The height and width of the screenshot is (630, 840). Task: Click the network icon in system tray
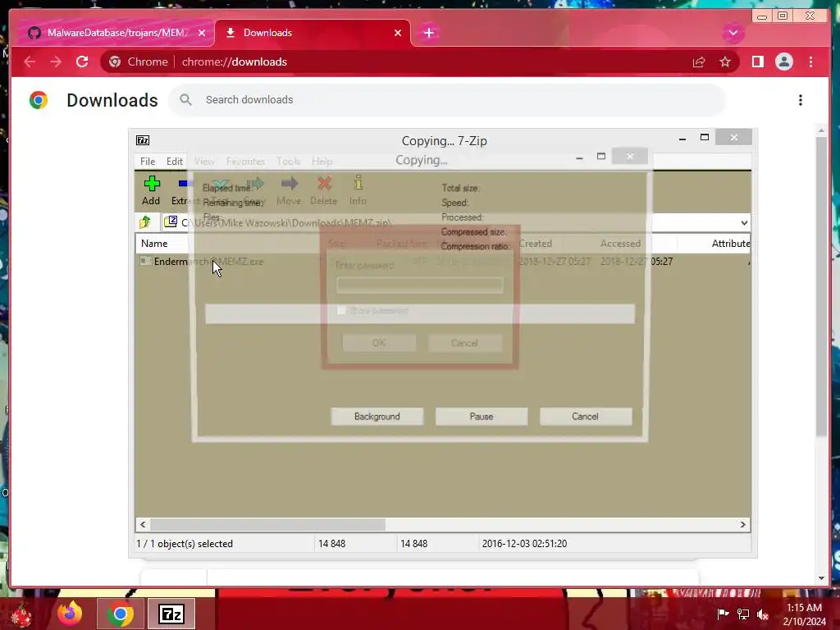[x=743, y=614]
